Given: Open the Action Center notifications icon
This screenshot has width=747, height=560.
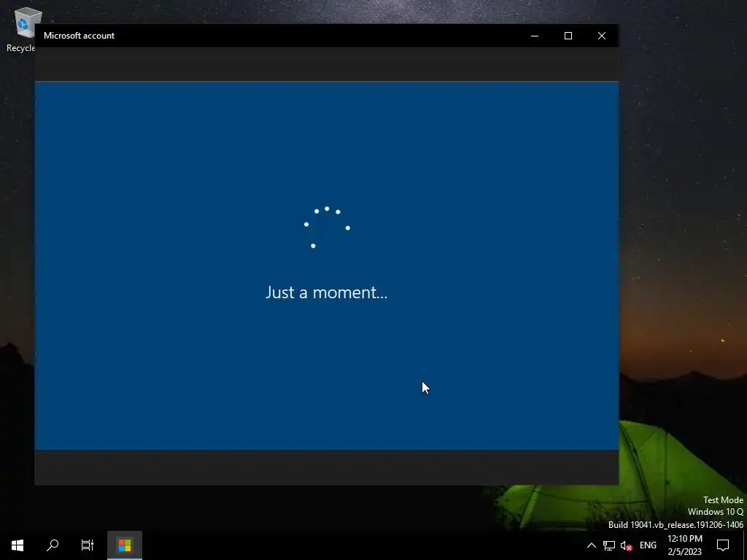Looking at the screenshot, I should (x=723, y=545).
